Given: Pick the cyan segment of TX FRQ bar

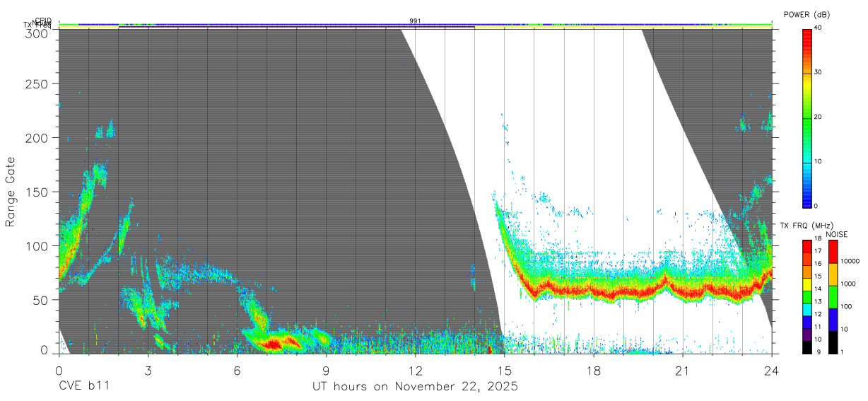Looking at the screenshot, I should (x=807, y=311).
